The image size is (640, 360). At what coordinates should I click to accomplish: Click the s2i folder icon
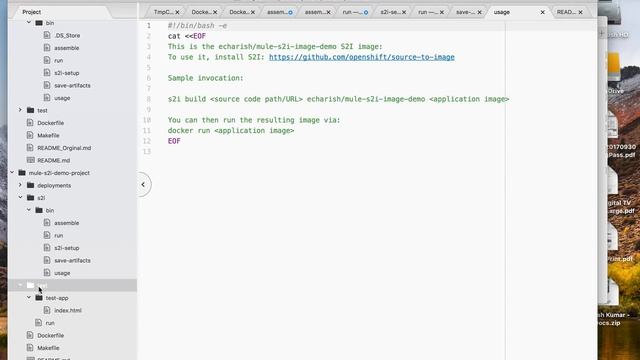(x=30, y=198)
